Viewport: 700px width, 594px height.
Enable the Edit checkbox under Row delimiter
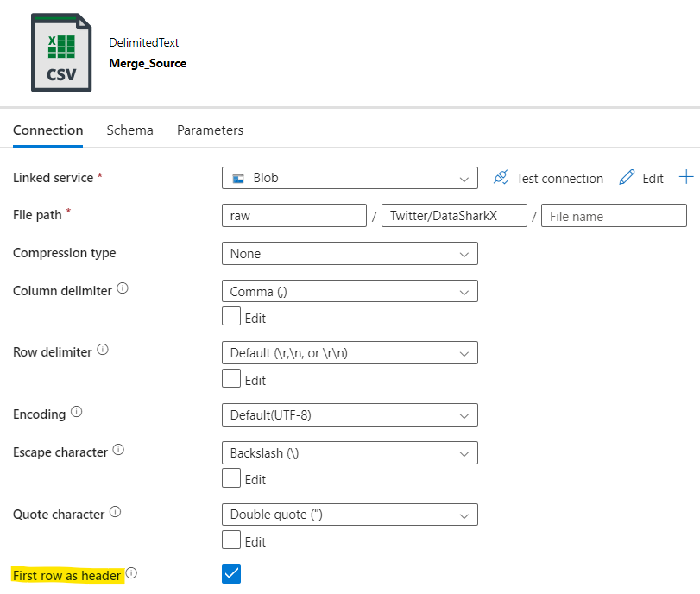(231, 378)
